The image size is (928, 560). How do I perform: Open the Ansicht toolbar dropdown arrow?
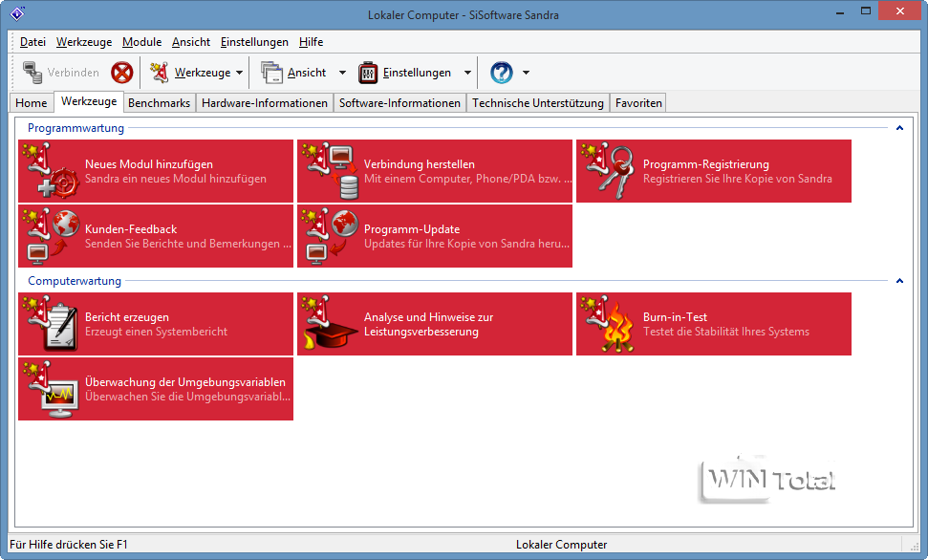click(x=342, y=73)
